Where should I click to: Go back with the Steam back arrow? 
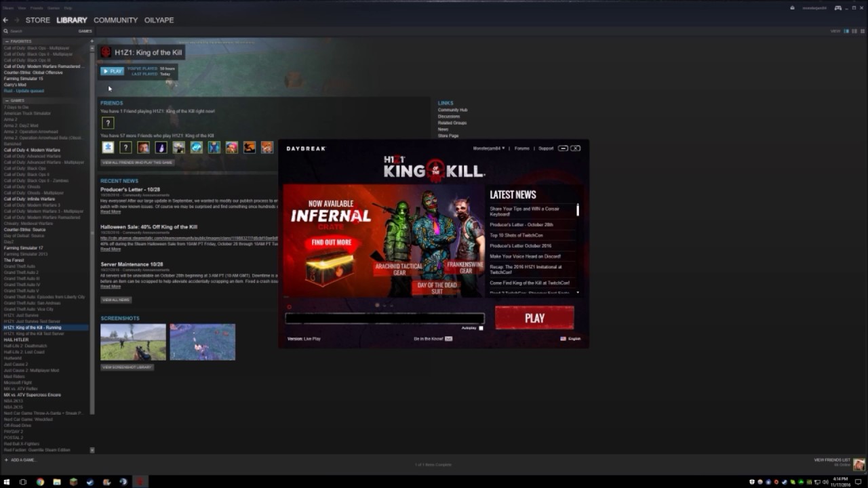coord(5,20)
